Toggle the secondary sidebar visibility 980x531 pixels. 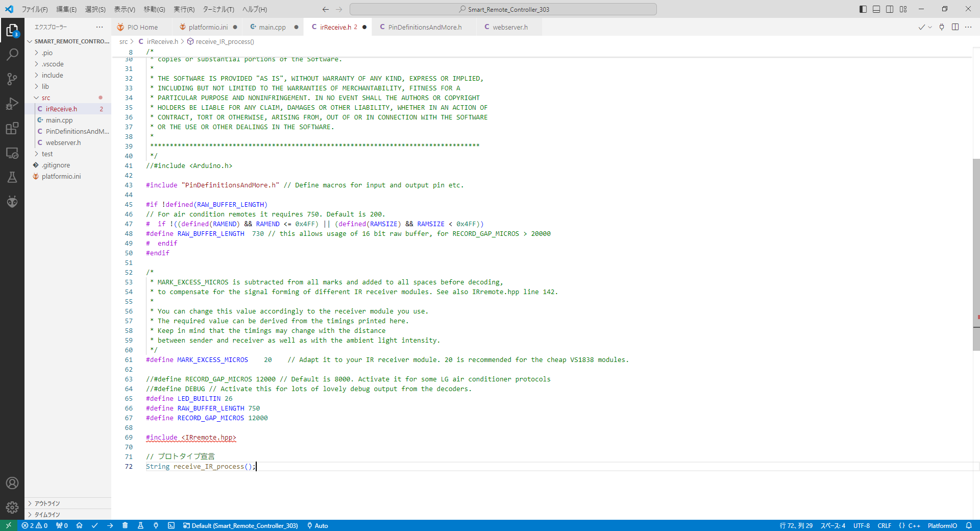coord(890,9)
